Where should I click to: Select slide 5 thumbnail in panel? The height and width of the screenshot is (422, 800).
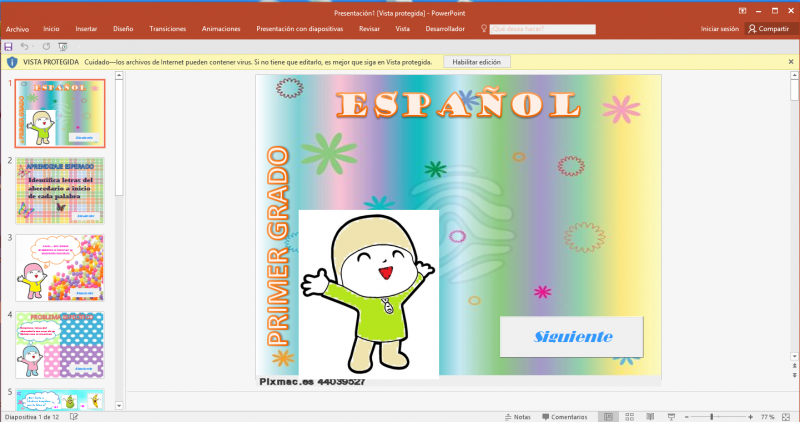pyautogui.click(x=60, y=400)
